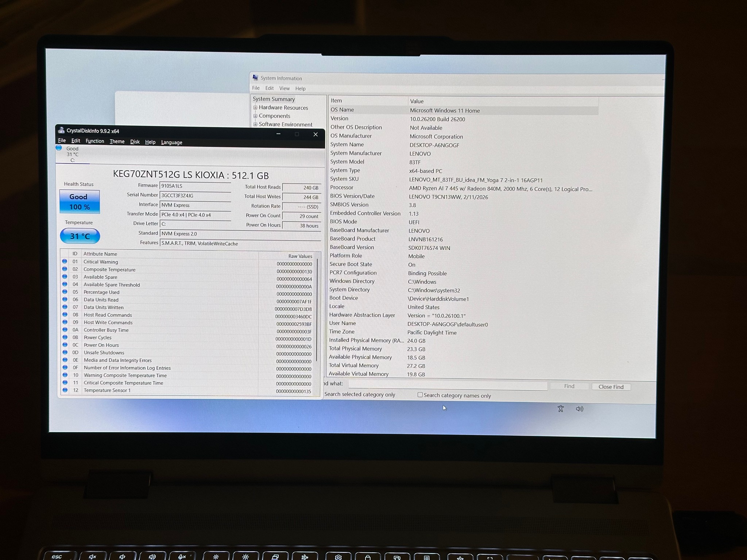The height and width of the screenshot is (560, 747).
Task: Click the blue status circle for Critical Warning
Action: [65, 261]
